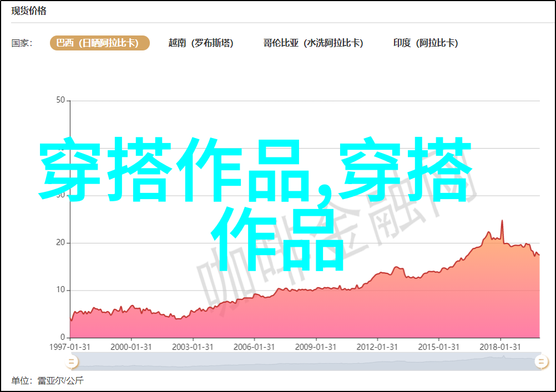Click the 2015-01-31 x-axis date label

coord(439,347)
